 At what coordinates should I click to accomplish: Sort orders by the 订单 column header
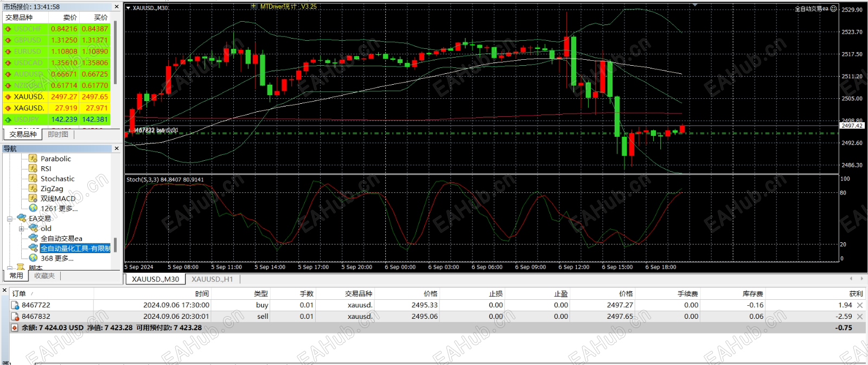(x=52, y=294)
